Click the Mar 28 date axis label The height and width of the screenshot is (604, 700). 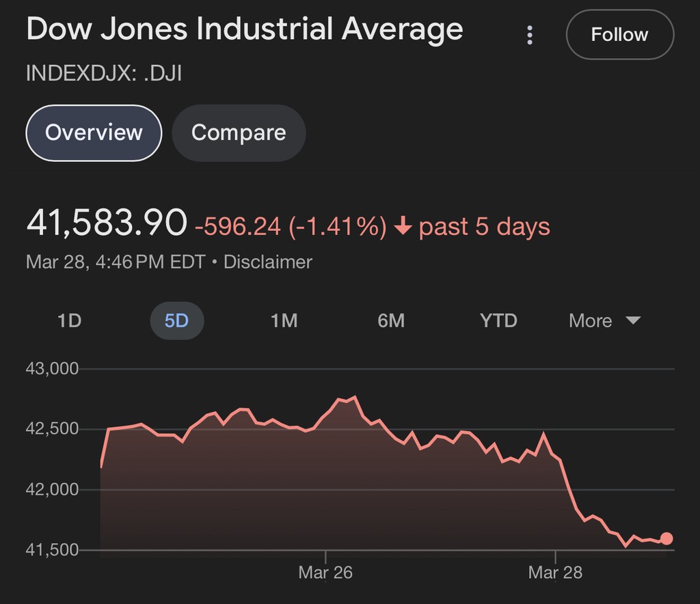click(555, 573)
